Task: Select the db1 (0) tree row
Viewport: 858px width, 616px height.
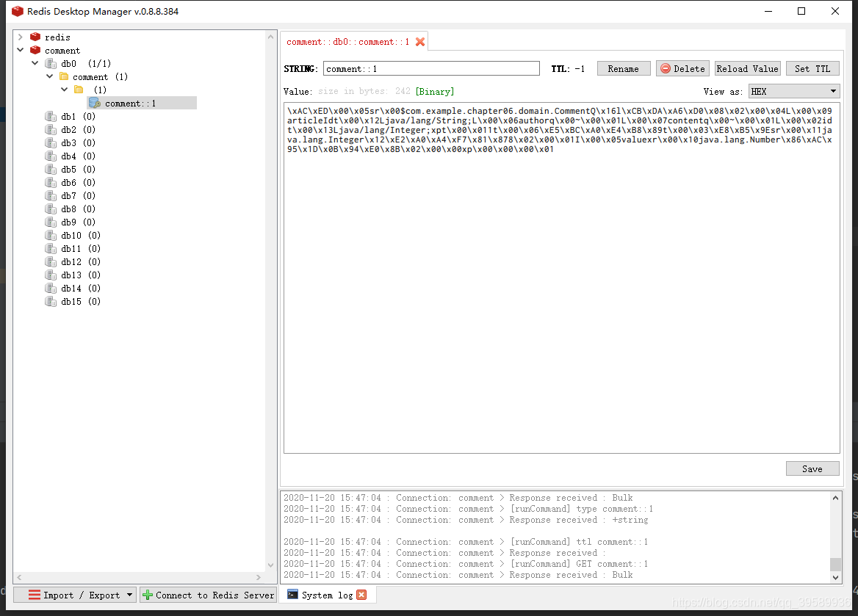Action: [x=79, y=117]
